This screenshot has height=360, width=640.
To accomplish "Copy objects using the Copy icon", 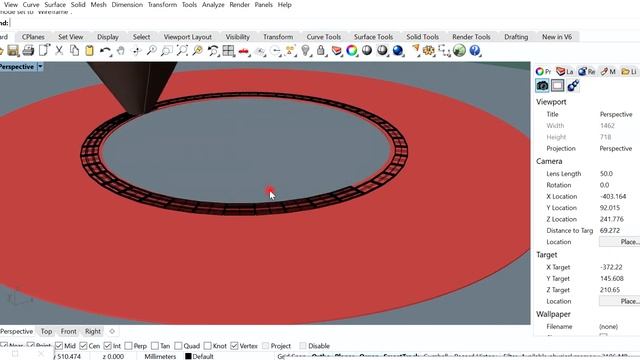I will [x=74, y=51].
